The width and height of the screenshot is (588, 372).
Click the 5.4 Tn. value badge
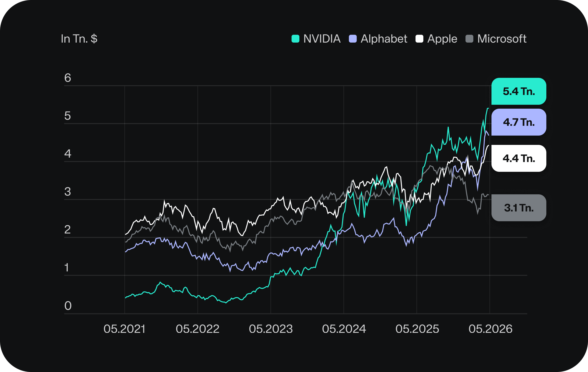tap(519, 91)
